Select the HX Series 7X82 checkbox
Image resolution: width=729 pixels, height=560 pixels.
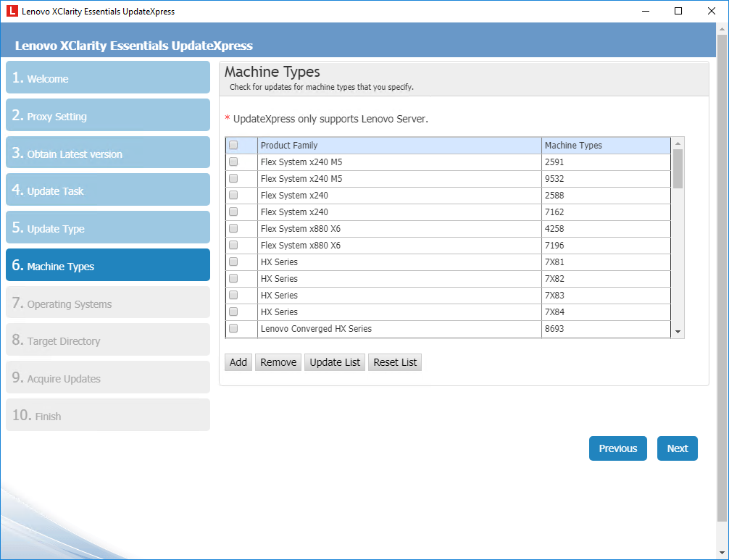233,278
